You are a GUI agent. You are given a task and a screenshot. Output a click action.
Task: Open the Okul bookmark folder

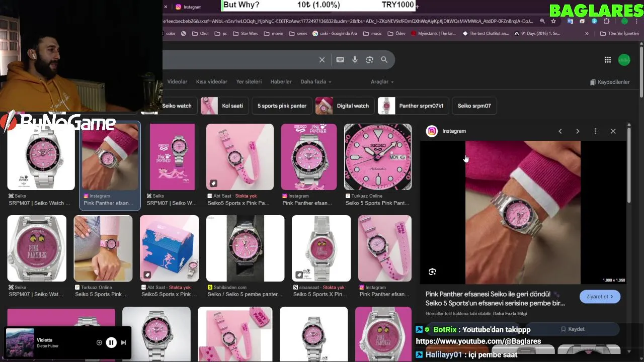point(200,34)
